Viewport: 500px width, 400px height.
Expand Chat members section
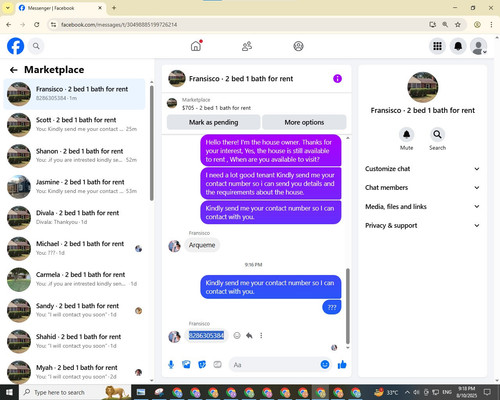pos(422,187)
